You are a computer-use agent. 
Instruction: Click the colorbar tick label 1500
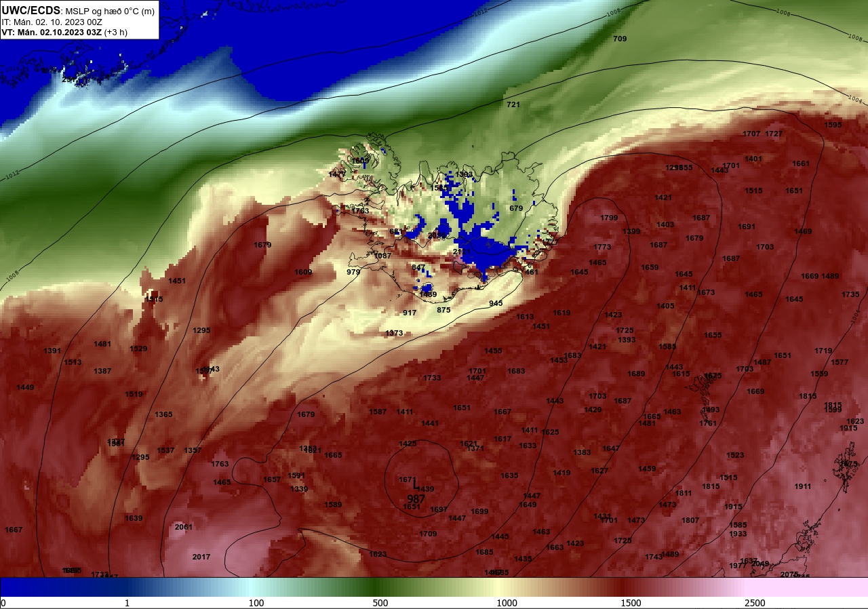(631, 603)
